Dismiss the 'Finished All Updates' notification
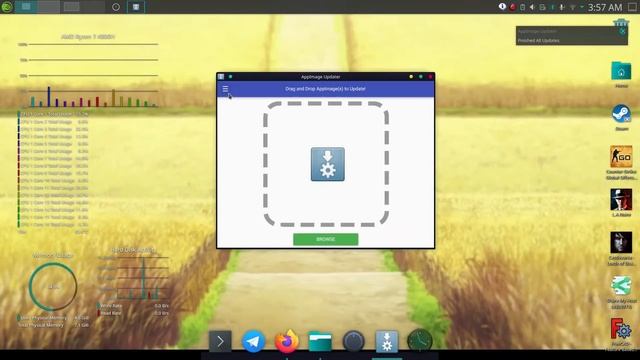This screenshot has height=360, width=640. [x=622, y=31]
